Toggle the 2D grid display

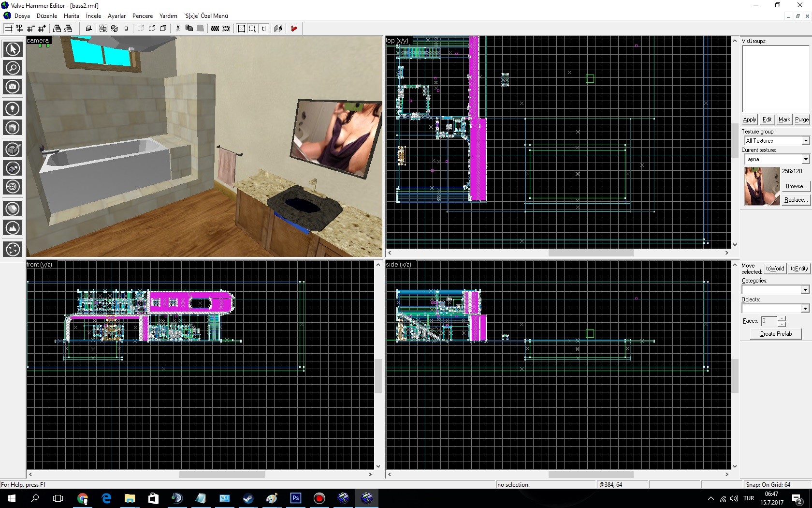click(x=9, y=29)
